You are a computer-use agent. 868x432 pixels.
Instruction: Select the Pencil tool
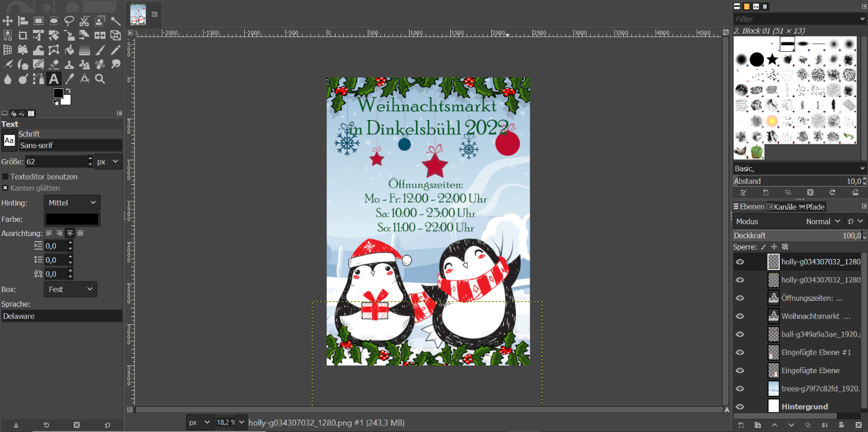click(115, 50)
